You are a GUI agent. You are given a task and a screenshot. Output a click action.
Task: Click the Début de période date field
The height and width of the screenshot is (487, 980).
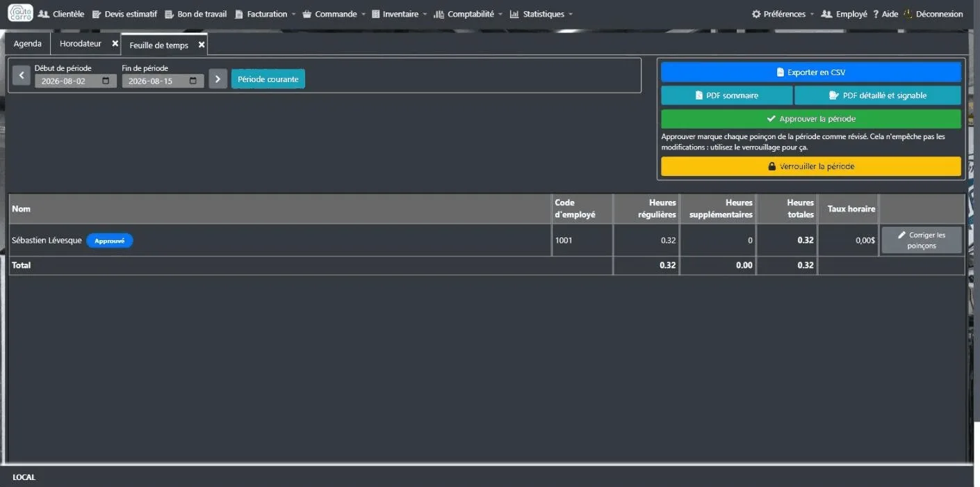pyautogui.click(x=76, y=81)
